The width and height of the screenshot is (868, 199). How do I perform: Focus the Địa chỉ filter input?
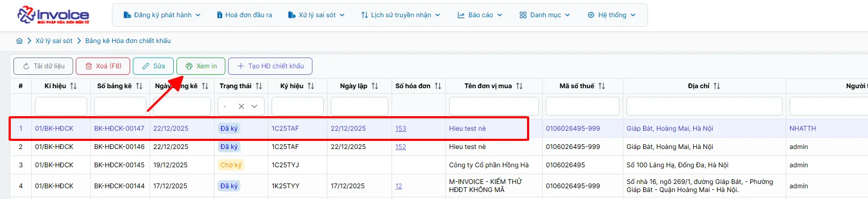click(705, 106)
